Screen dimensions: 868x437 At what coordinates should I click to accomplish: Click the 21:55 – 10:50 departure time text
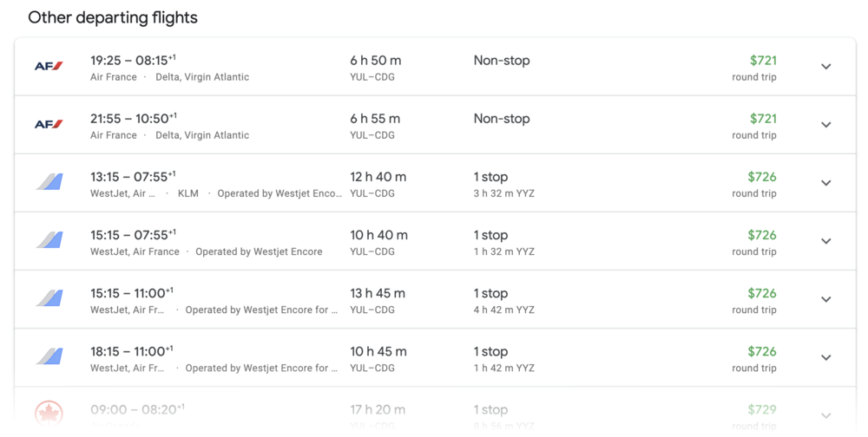pyautogui.click(x=133, y=119)
